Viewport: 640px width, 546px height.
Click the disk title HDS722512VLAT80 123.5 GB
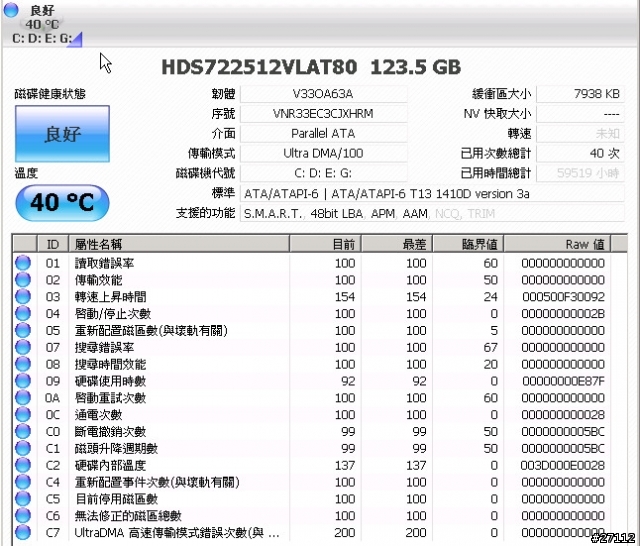point(311,67)
